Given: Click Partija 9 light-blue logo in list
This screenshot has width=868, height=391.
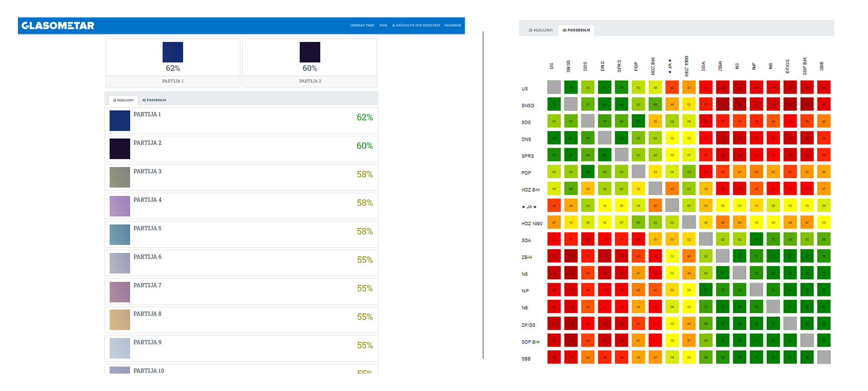Looking at the screenshot, I should (x=120, y=348).
